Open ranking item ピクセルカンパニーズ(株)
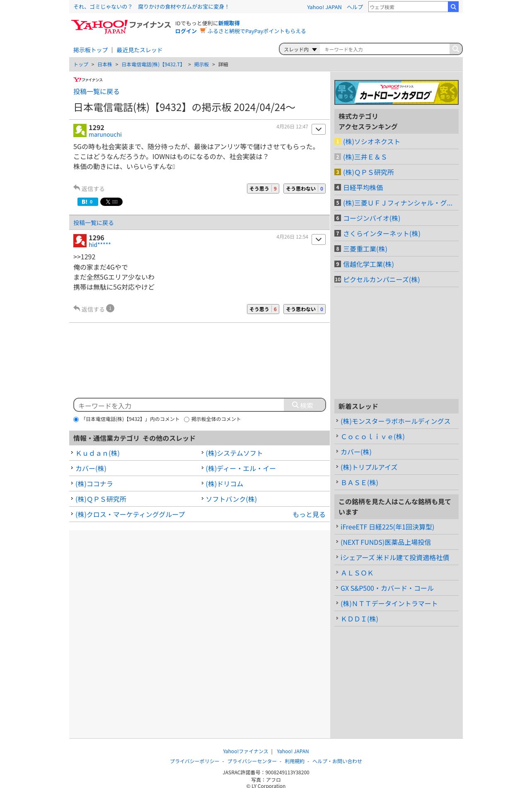532x788 pixels. point(382,280)
